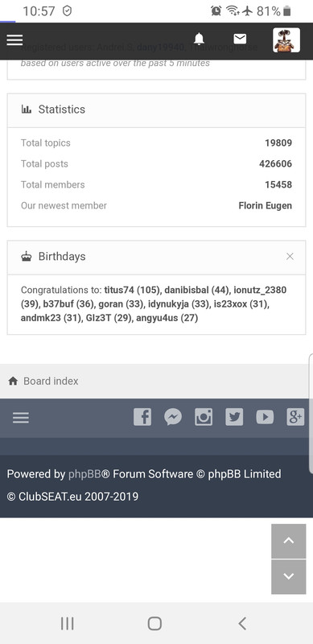
Task: Open the top hamburger menu
Action: [14, 39]
